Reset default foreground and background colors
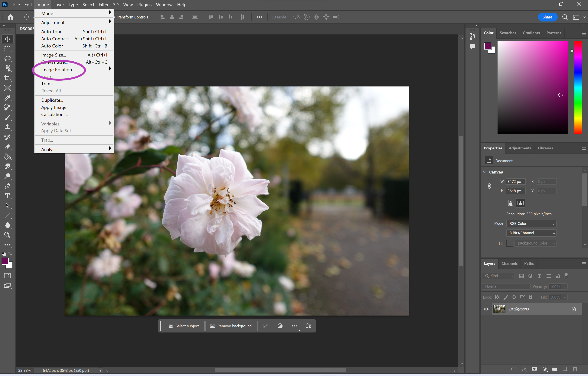588x376 pixels. point(4,254)
